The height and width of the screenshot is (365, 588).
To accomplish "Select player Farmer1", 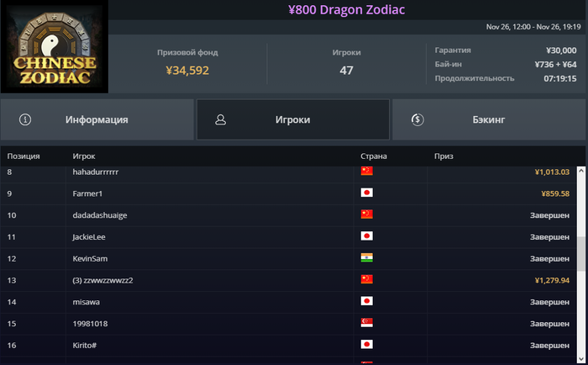I will point(87,193).
